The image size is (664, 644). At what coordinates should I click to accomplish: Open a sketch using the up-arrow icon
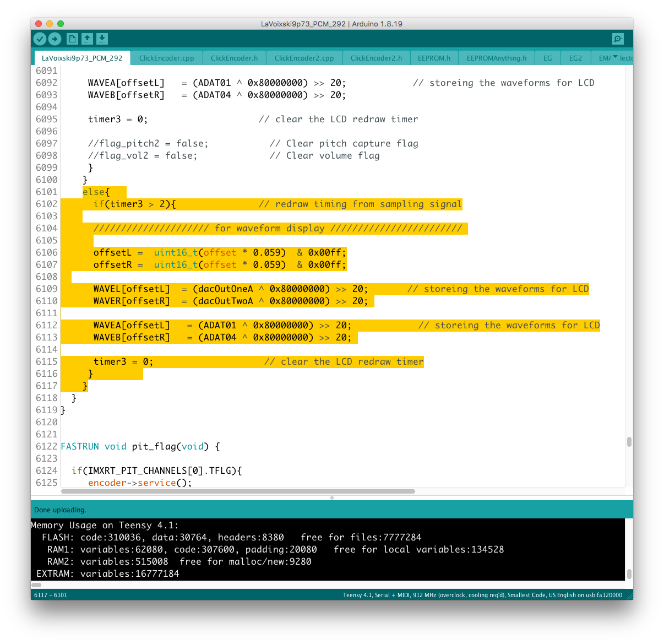pyautogui.click(x=87, y=39)
